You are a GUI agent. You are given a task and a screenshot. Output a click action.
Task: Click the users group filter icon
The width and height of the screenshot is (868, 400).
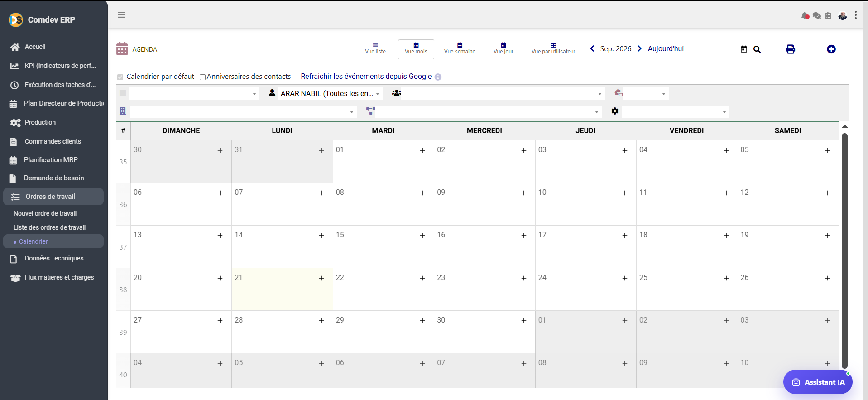[x=397, y=93]
